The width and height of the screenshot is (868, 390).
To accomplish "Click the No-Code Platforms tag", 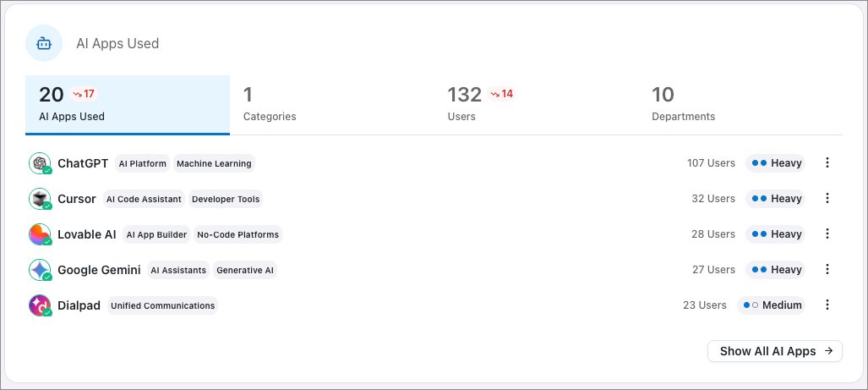I will click(x=237, y=234).
